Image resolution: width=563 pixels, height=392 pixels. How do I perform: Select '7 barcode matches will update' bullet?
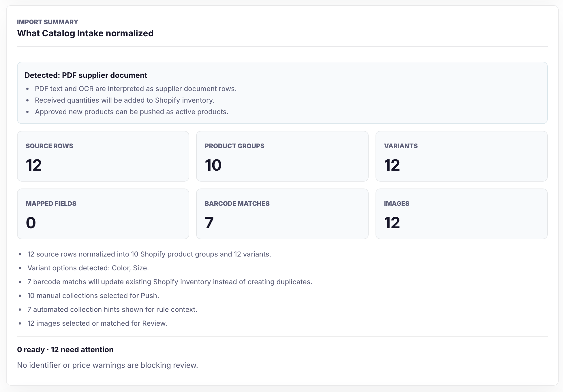click(x=170, y=282)
